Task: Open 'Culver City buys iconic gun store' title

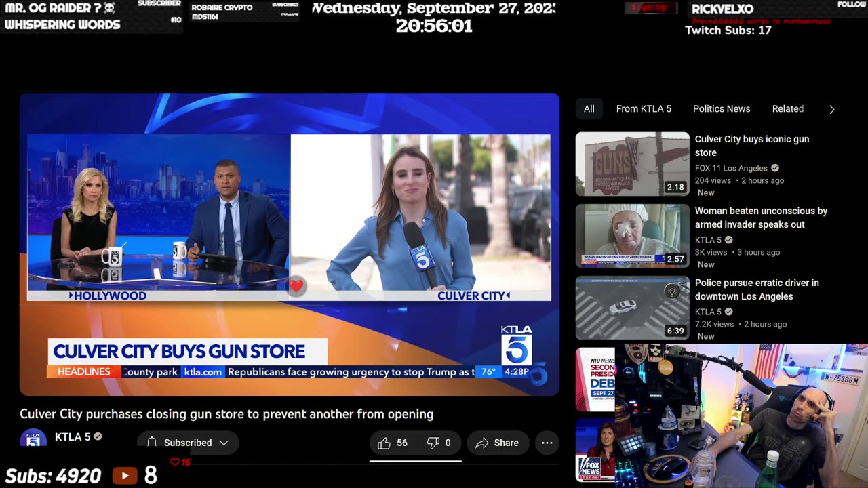Action: [x=752, y=146]
